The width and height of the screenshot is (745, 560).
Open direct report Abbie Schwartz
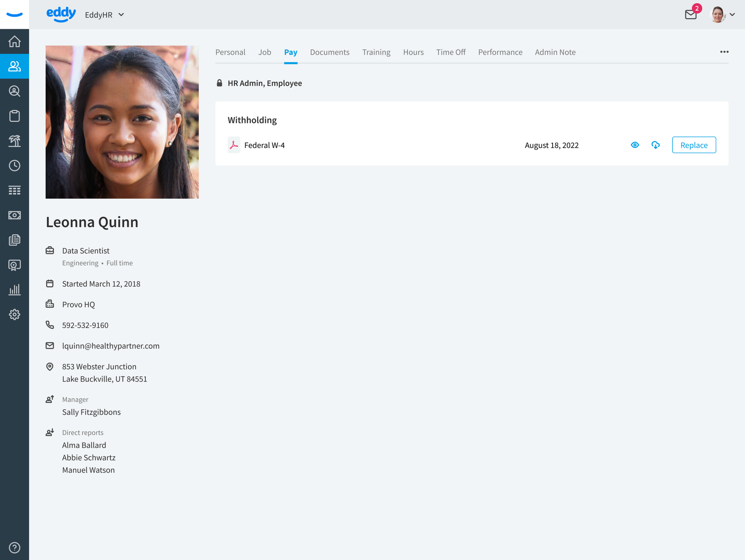[x=89, y=457]
